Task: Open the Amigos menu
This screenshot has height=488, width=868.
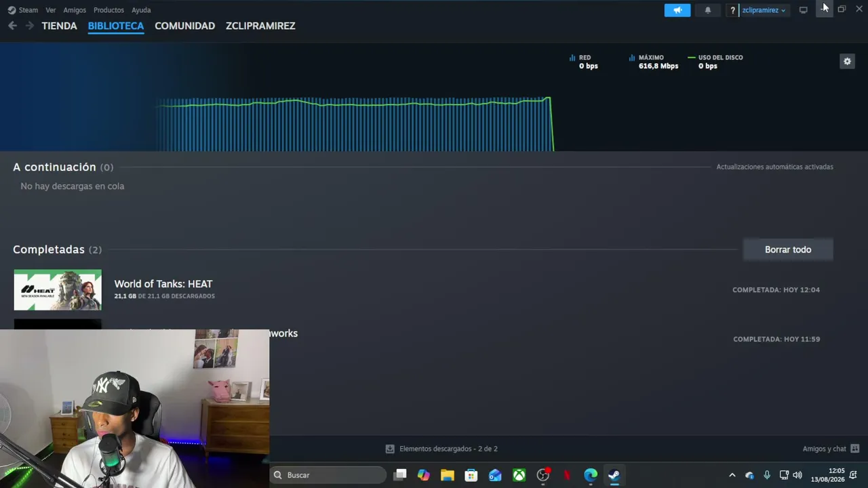Action: tap(75, 10)
